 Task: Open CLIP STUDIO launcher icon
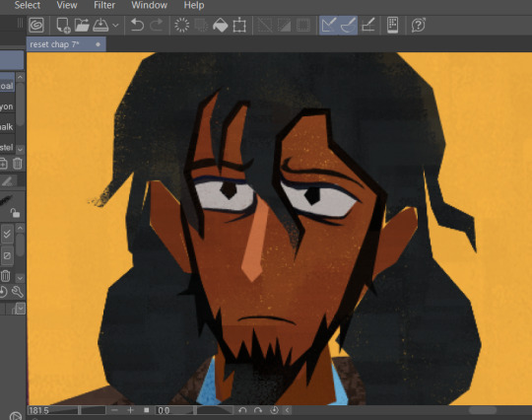36,25
